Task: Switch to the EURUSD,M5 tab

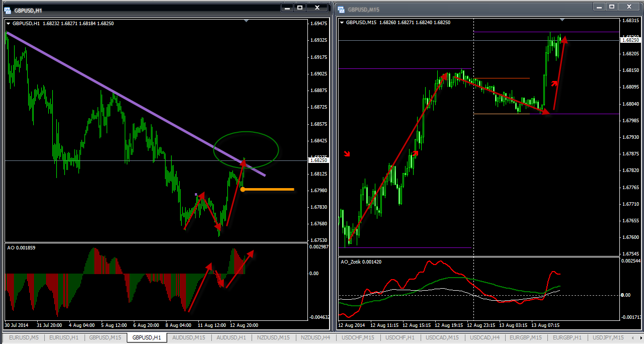Action: 23,337
